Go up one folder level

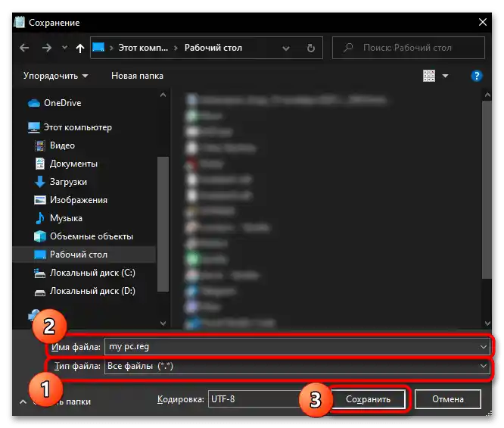pyautogui.click(x=80, y=48)
